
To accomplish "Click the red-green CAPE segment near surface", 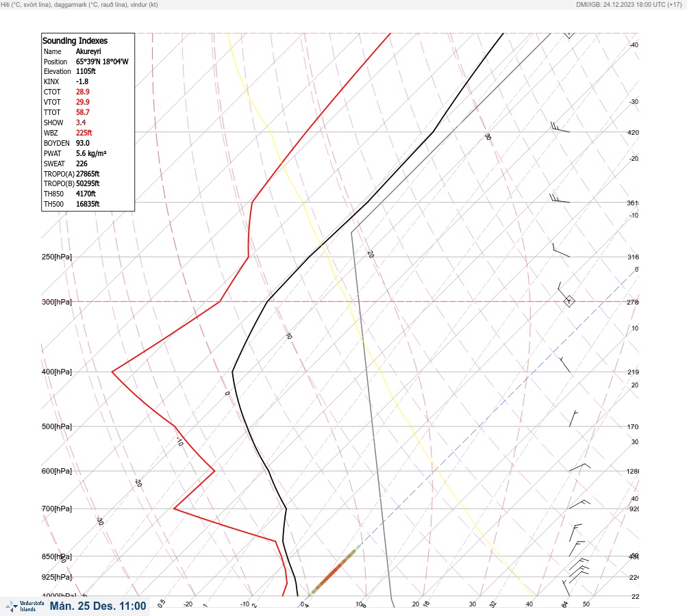I will 335,570.
